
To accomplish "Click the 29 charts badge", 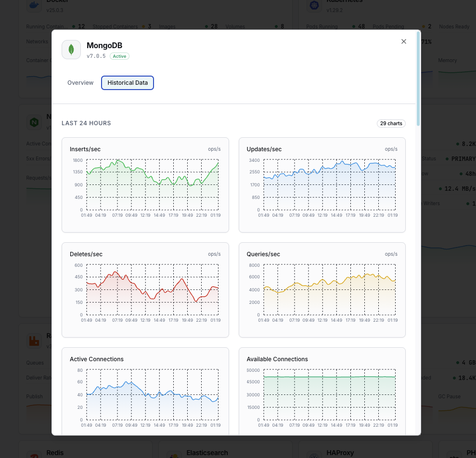I will click(391, 123).
